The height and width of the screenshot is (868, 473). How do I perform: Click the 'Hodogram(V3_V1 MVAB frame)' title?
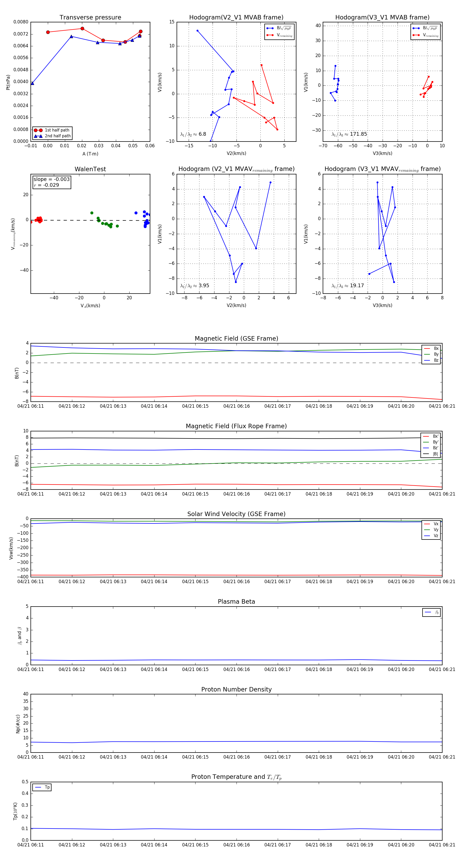point(382,18)
